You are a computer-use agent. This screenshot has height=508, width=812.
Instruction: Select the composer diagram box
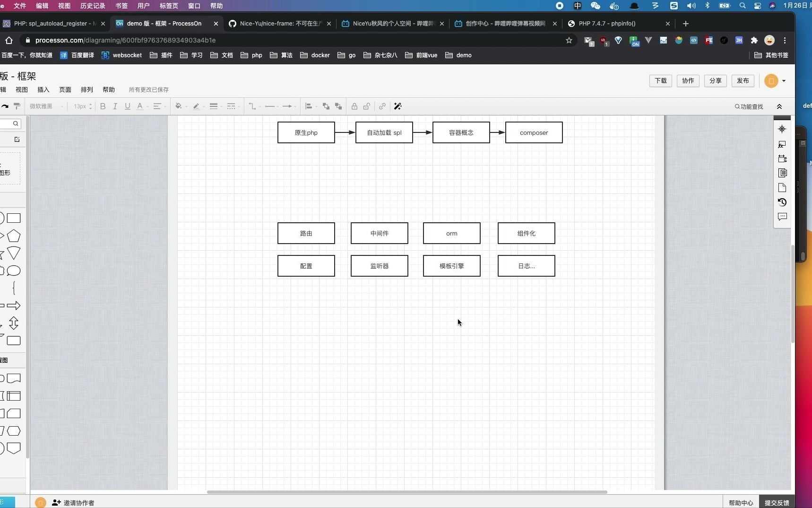534,132
